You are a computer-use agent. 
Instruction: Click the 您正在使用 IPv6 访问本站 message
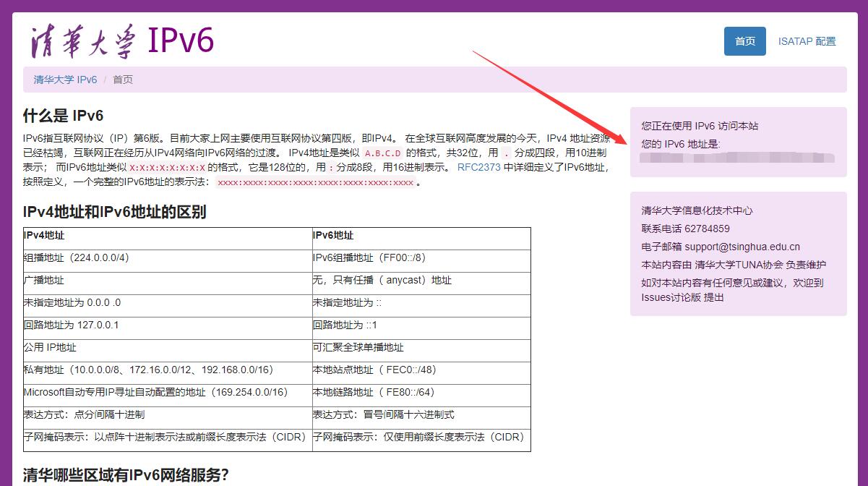coord(700,126)
